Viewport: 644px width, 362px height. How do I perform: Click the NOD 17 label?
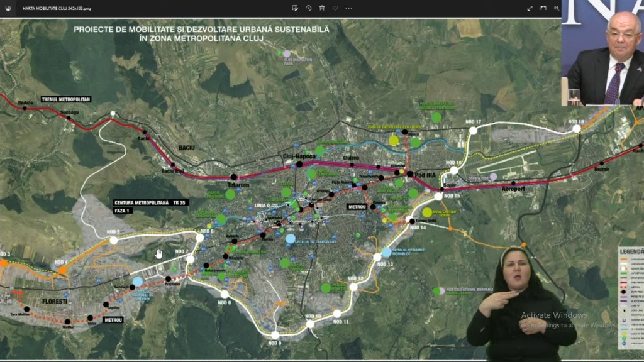point(473,122)
